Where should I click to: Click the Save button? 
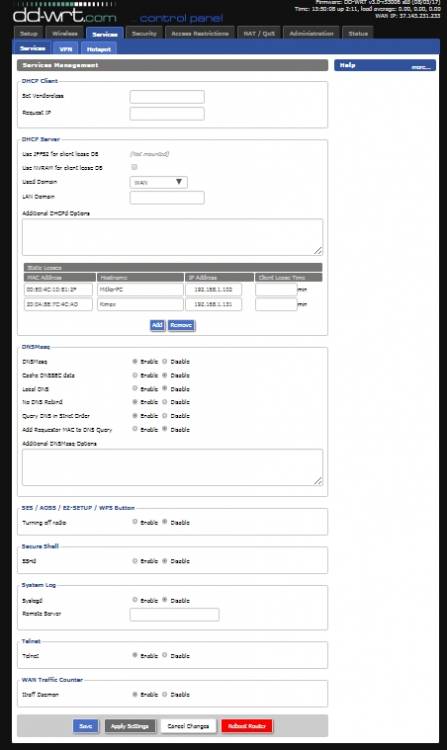(86, 726)
